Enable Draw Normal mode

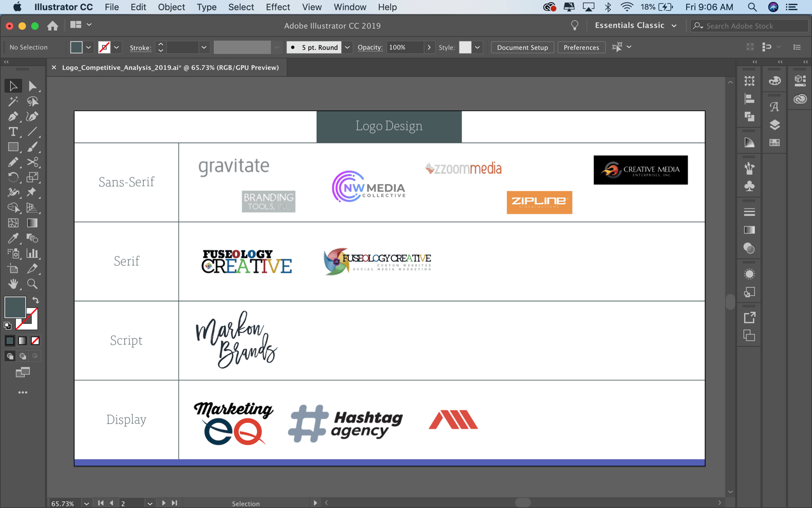click(10, 356)
